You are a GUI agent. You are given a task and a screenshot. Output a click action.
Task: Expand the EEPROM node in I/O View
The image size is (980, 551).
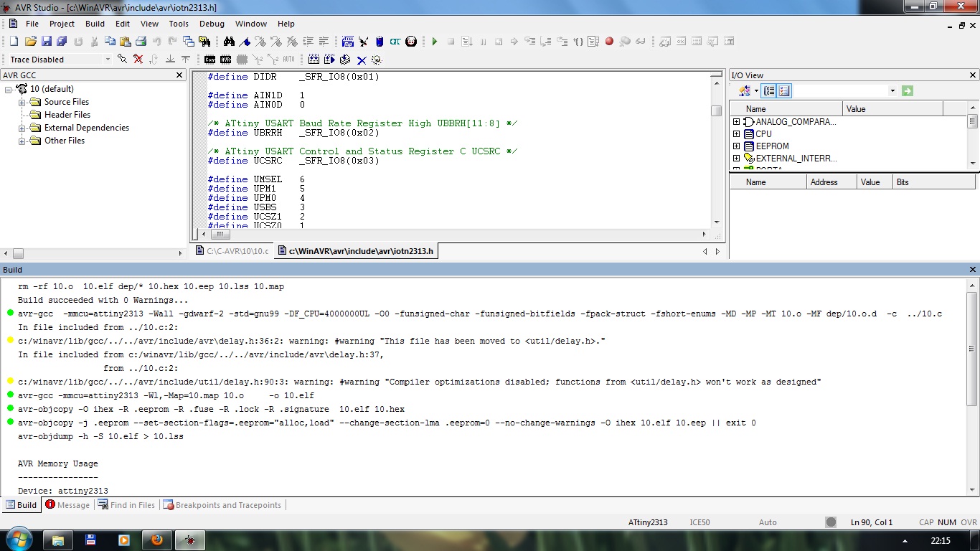pyautogui.click(x=736, y=146)
